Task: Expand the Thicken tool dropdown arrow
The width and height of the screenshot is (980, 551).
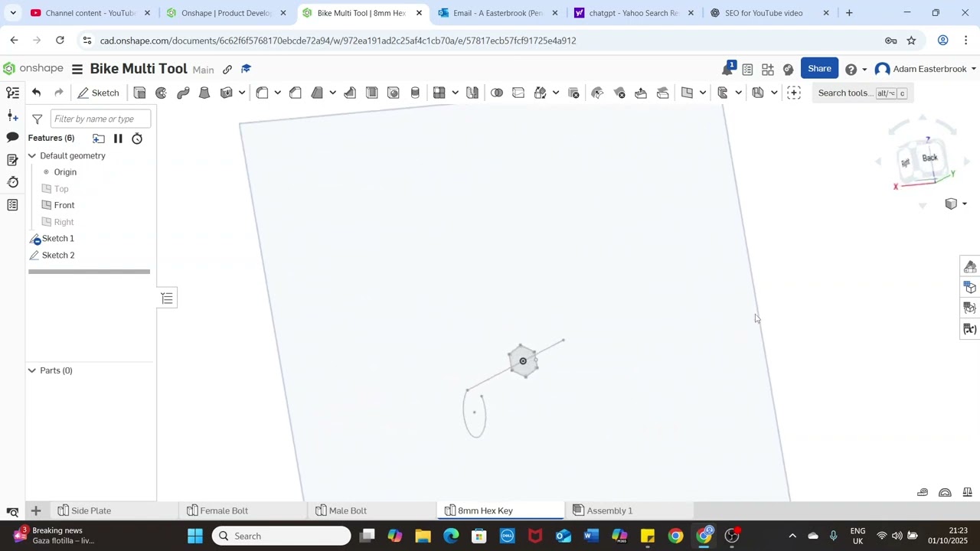Action: click(242, 93)
